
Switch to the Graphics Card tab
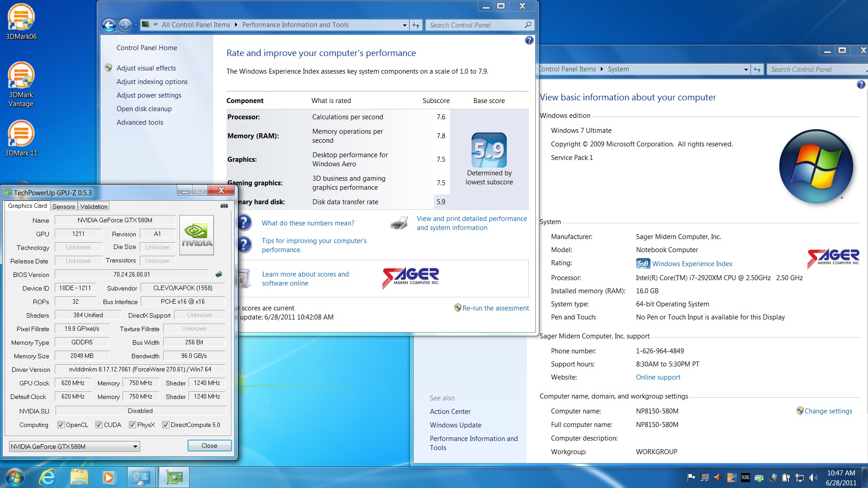(x=27, y=206)
